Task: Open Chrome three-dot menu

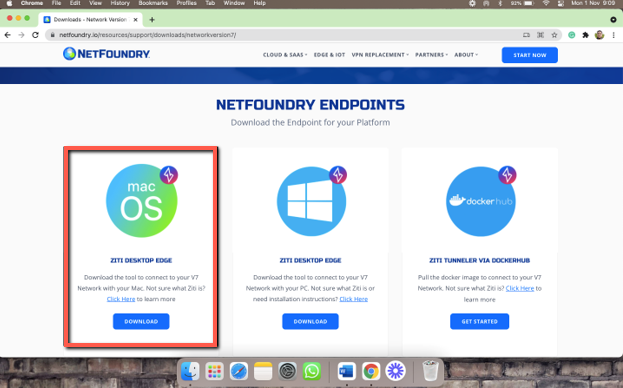Action: pyautogui.click(x=614, y=35)
